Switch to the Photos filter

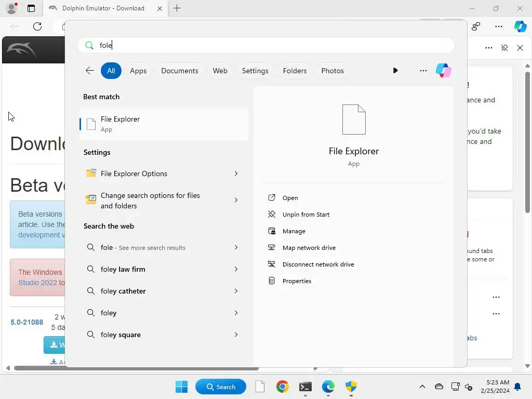pos(332,71)
